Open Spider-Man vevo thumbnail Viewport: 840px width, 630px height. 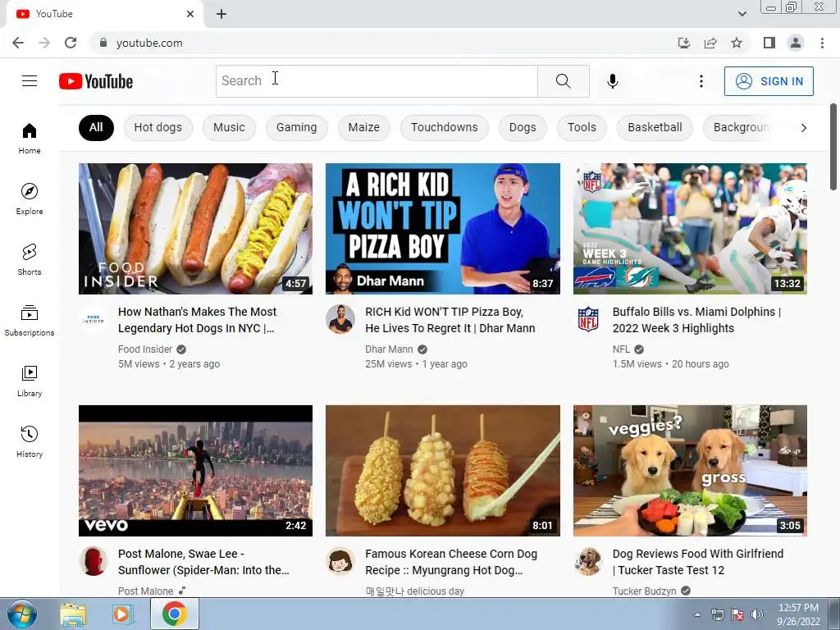pyautogui.click(x=195, y=470)
